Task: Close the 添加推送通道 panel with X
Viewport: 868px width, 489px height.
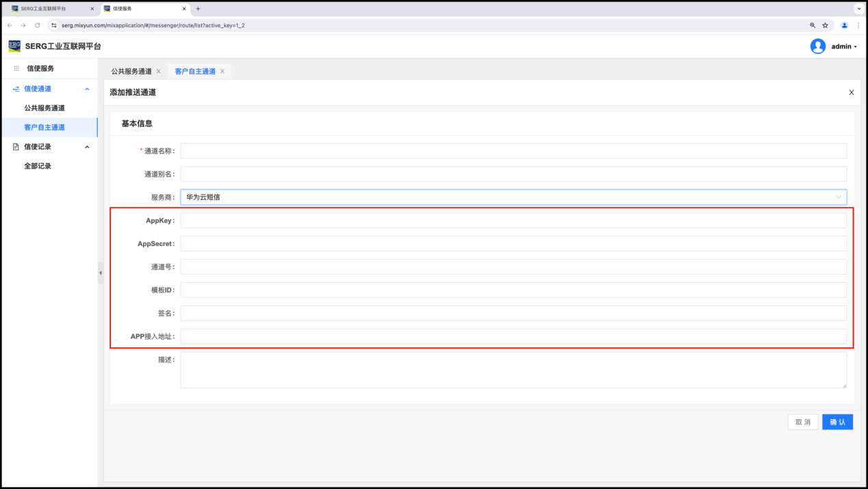Action: [x=852, y=92]
